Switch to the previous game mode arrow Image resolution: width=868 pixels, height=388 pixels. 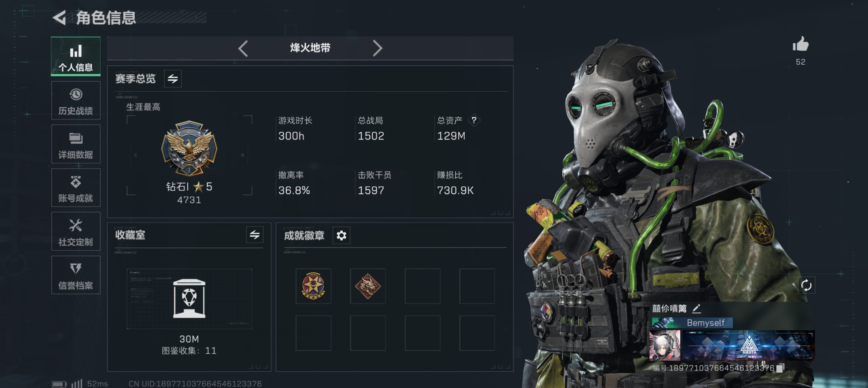tap(243, 48)
